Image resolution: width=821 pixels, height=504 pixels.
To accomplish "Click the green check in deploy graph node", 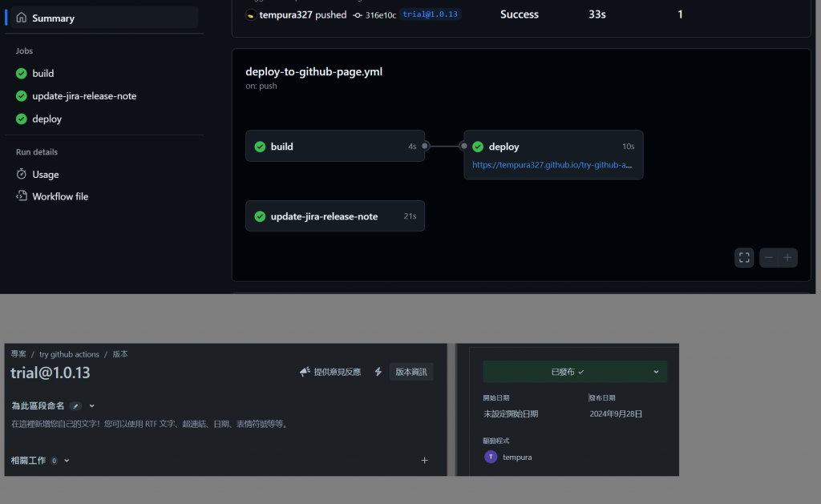I will [x=478, y=147].
